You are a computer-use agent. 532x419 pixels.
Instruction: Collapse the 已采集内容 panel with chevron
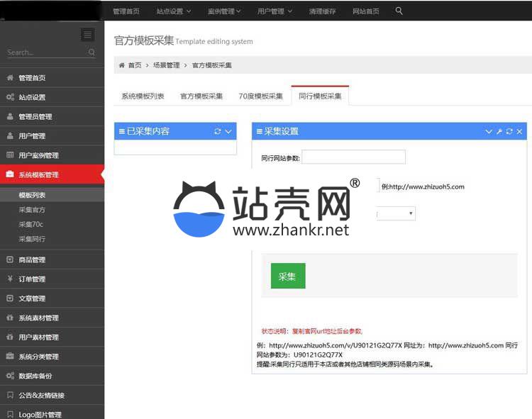[x=228, y=131]
